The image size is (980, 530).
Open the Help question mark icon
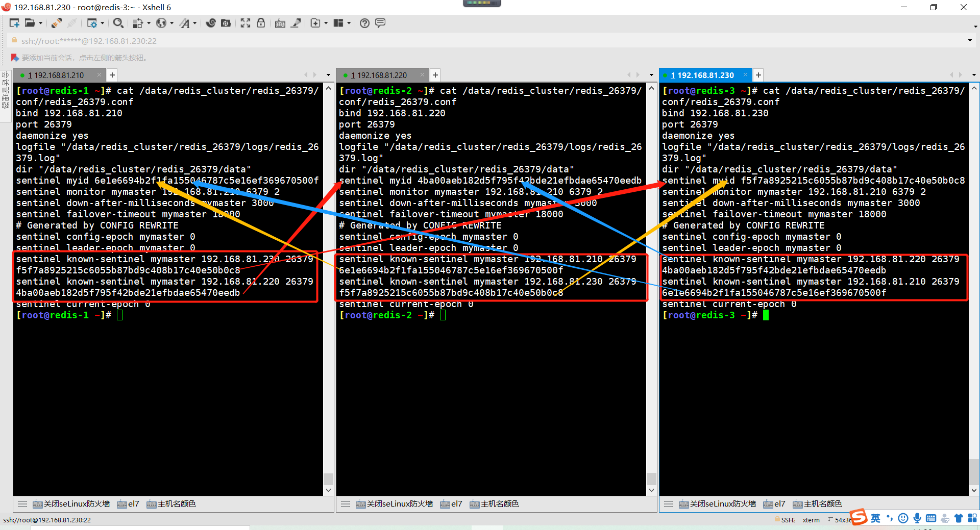click(364, 23)
